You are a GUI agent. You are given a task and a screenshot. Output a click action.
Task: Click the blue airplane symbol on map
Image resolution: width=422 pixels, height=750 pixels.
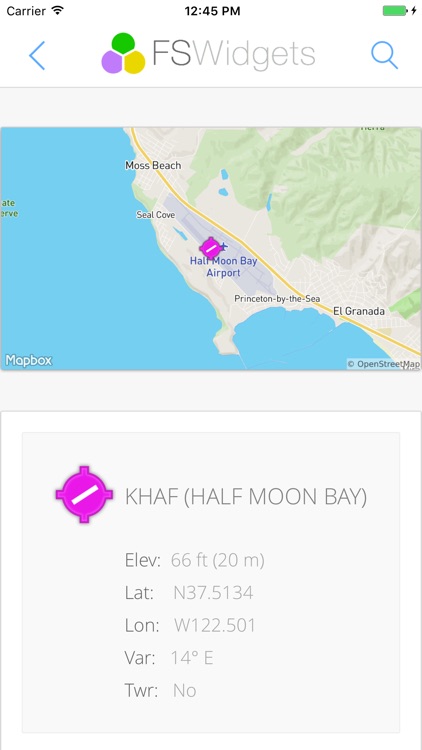point(224,247)
